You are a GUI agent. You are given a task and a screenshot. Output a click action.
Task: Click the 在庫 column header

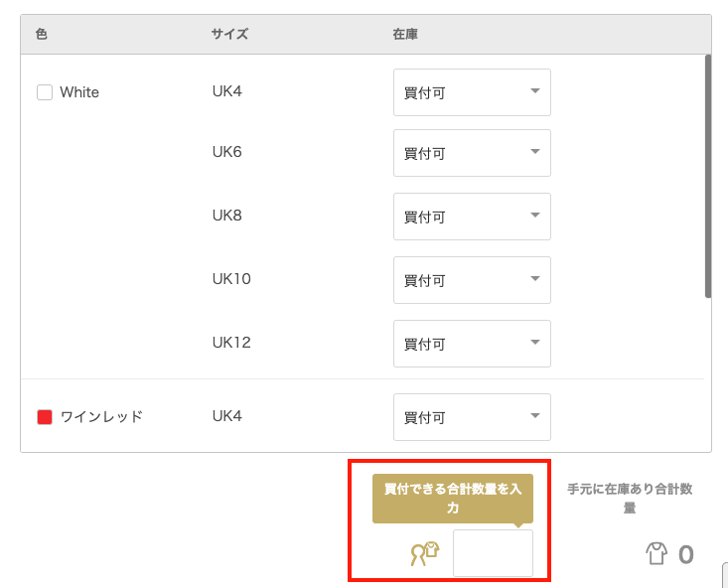[x=405, y=34]
